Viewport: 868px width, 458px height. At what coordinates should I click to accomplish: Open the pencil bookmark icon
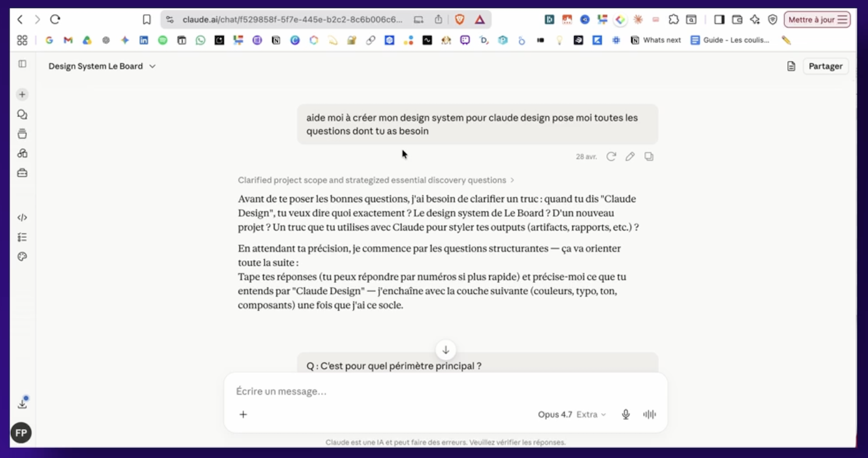point(786,40)
